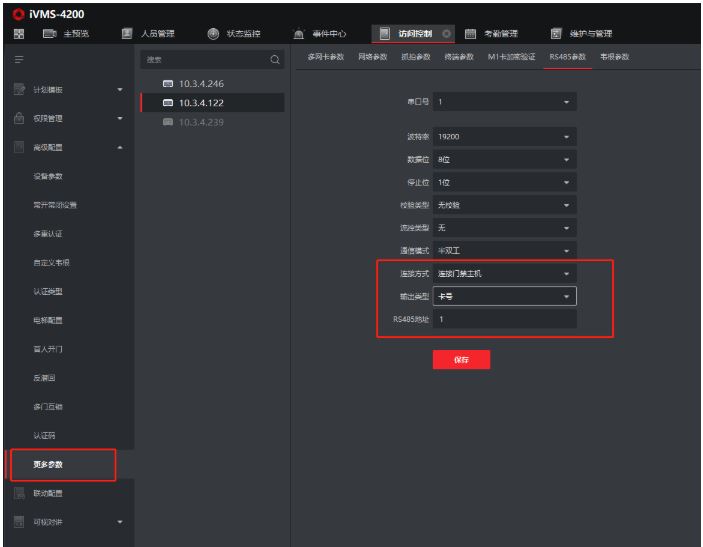The width and height of the screenshot is (703, 547).
Task: Open the serial port number (串口号) dropdown
Action: pos(504,102)
